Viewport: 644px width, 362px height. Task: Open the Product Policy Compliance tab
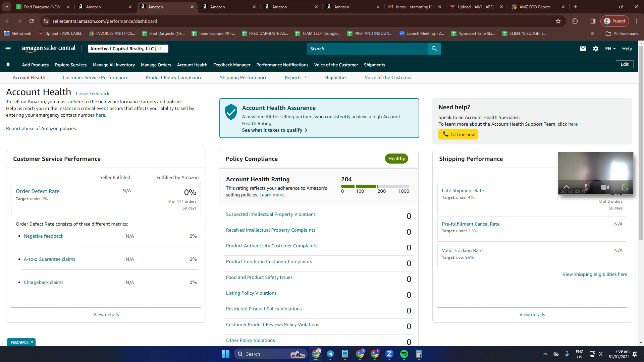point(174,77)
